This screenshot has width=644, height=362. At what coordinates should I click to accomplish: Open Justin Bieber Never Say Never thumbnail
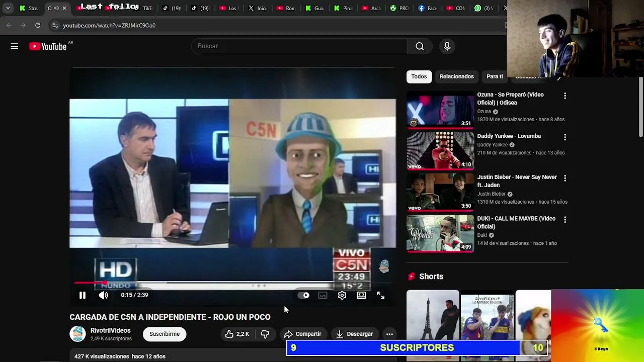440,192
